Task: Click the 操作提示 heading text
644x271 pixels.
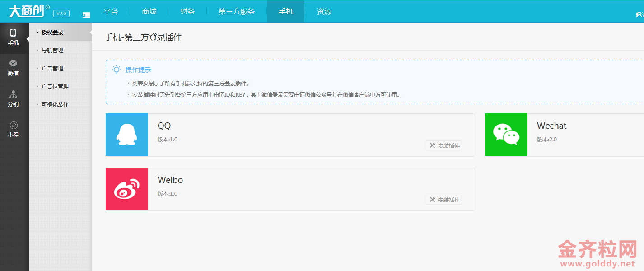Action: coord(138,70)
